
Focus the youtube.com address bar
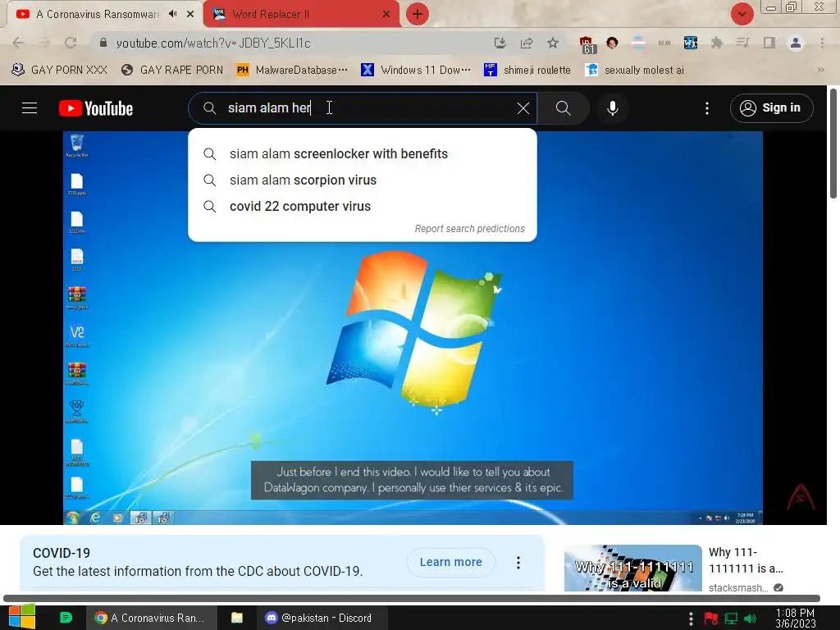290,43
